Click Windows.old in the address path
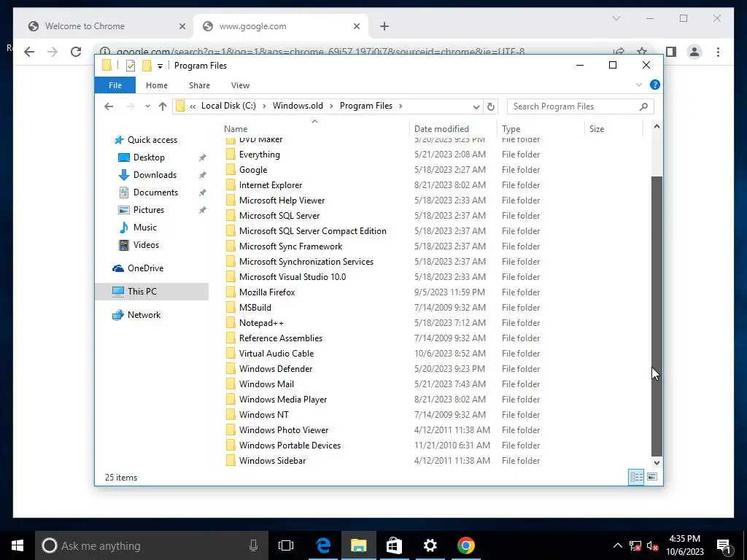Screen dimensions: 747x560 298,106
